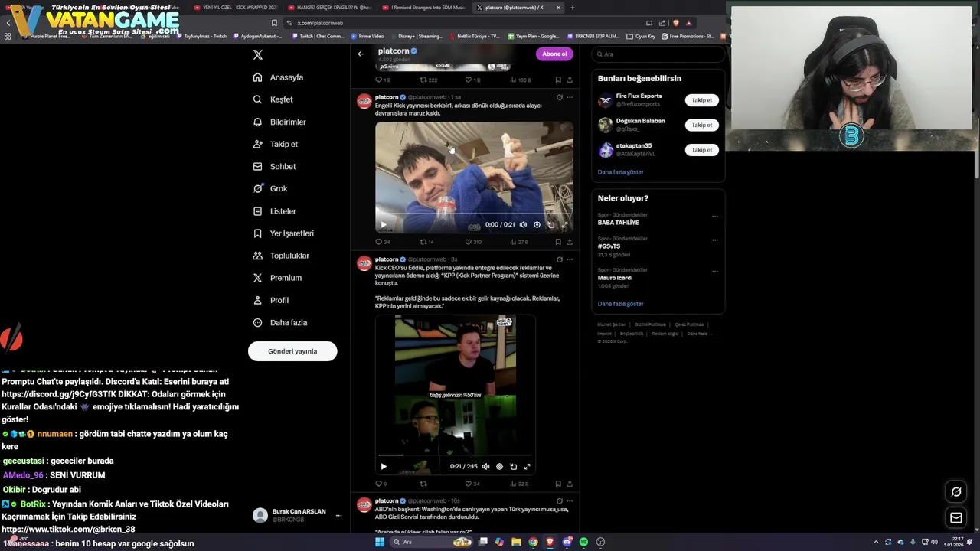Follow Doğukan Balaban with Takip et
The image size is (980, 551).
click(x=701, y=125)
